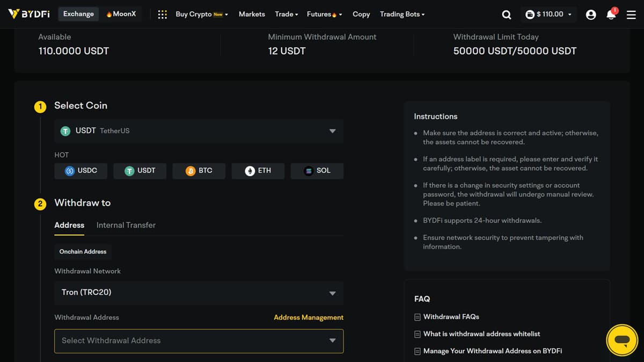Click the Select Coin heading

(x=80, y=106)
